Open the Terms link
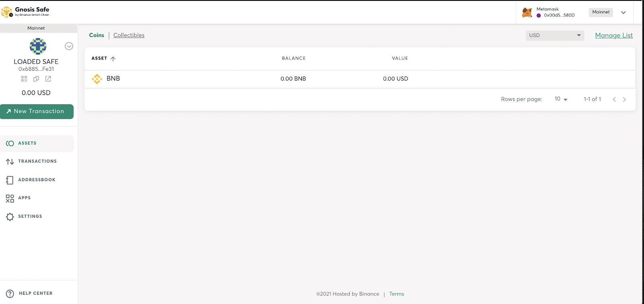Viewport: 644px width, 304px height. click(x=396, y=294)
